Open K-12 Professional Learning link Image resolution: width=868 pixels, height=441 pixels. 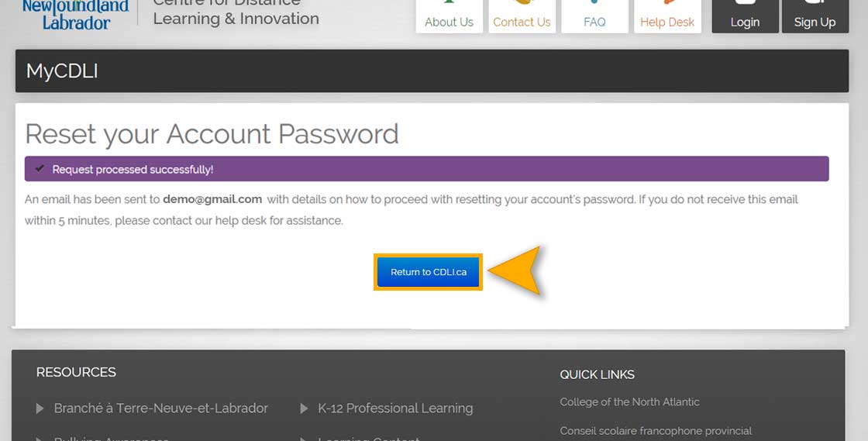pyautogui.click(x=395, y=408)
